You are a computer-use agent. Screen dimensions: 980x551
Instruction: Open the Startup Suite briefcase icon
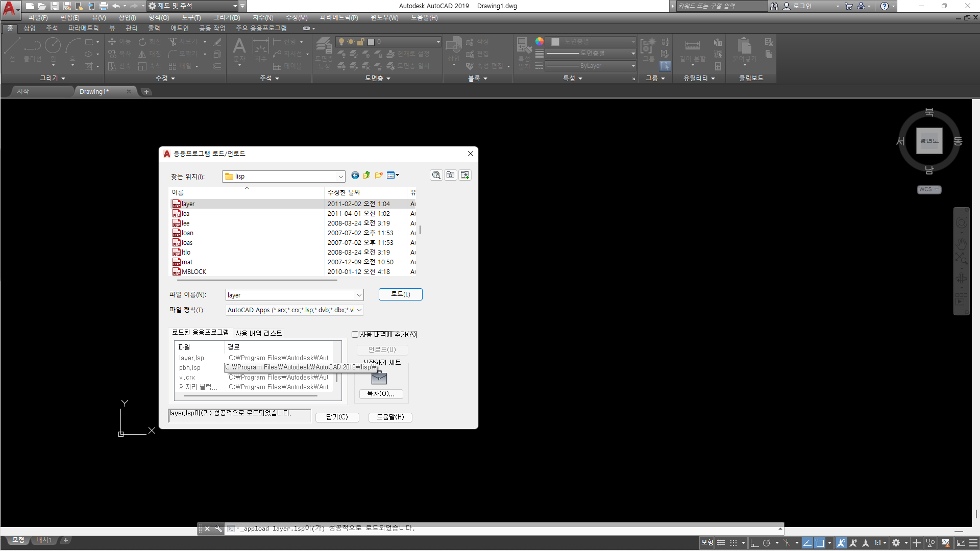(379, 378)
